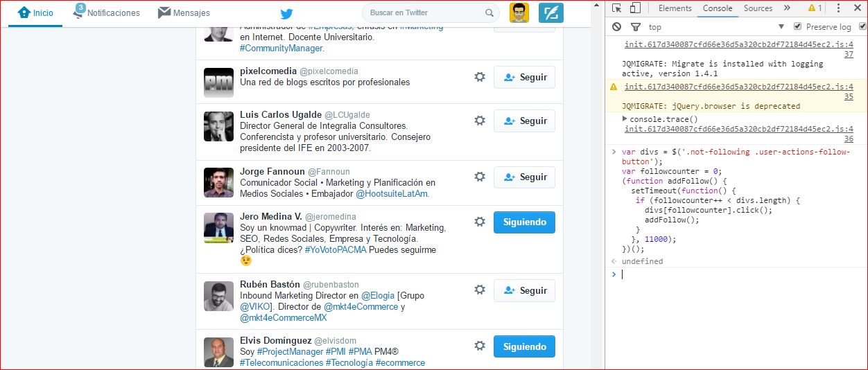
Task: Open Rubén Bastón's avatar
Action: [x=218, y=296]
